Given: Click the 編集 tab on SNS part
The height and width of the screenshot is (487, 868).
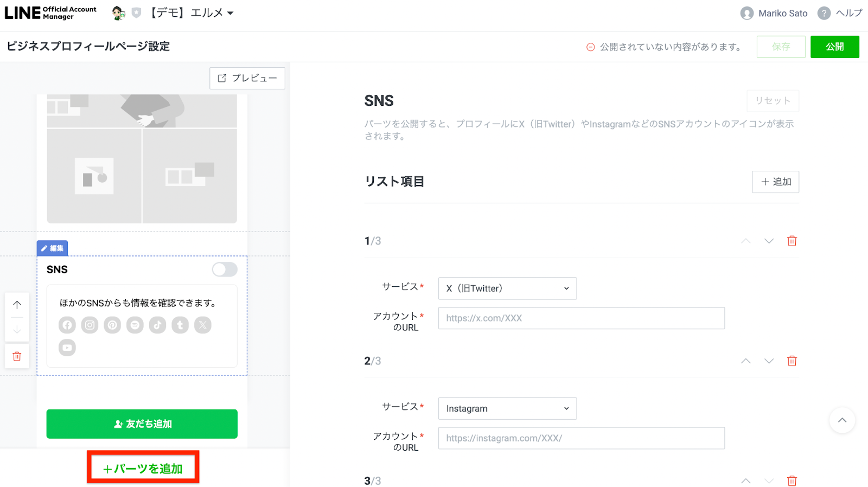Looking at the screenshot, I should coord(53,248).
